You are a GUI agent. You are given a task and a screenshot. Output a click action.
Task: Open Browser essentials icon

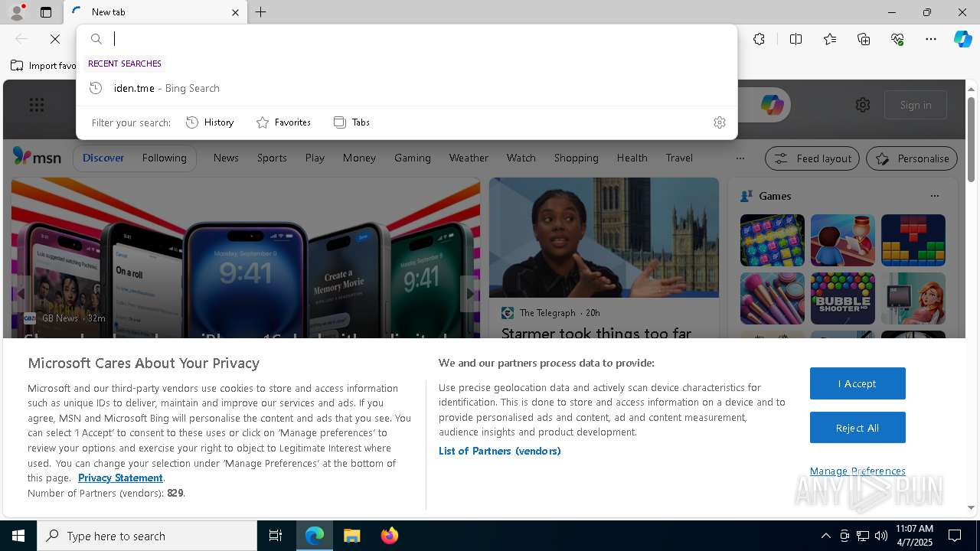click(897, 39)
